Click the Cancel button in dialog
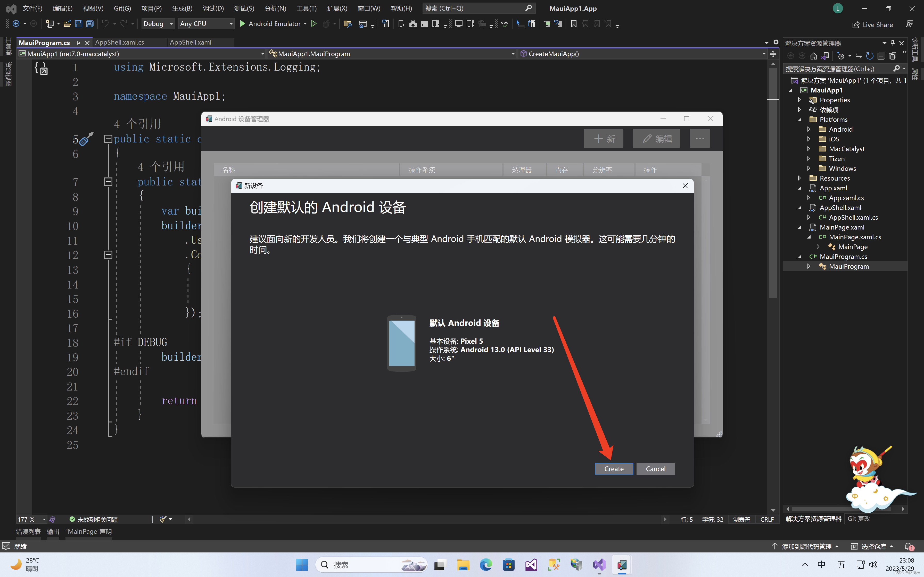 tap(655, 469)
